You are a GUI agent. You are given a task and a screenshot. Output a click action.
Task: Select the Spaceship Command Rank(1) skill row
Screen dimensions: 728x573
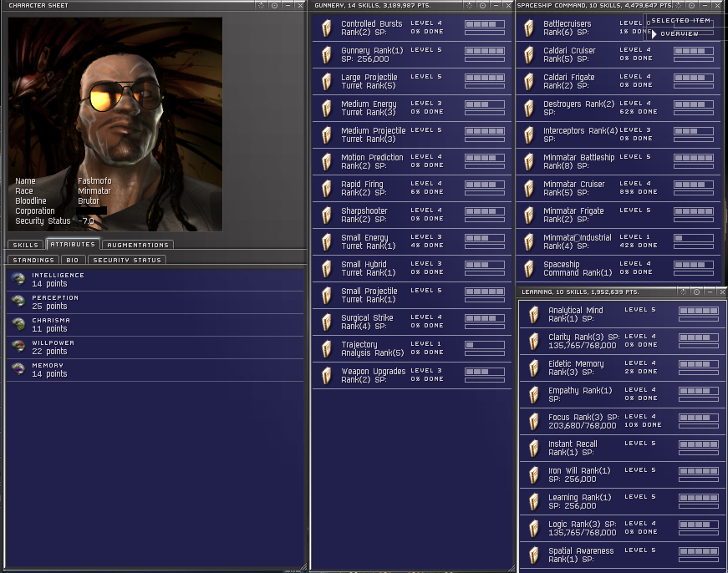coord(619,269)
